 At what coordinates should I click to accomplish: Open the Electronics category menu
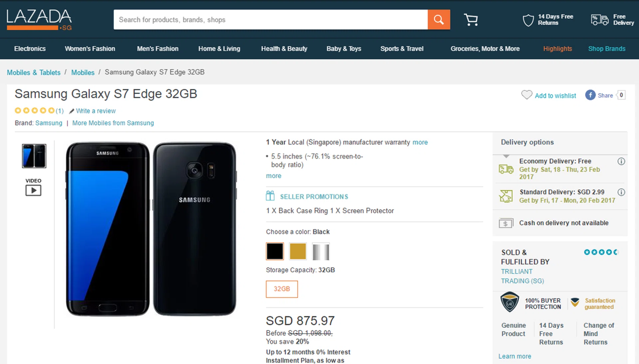30,49
